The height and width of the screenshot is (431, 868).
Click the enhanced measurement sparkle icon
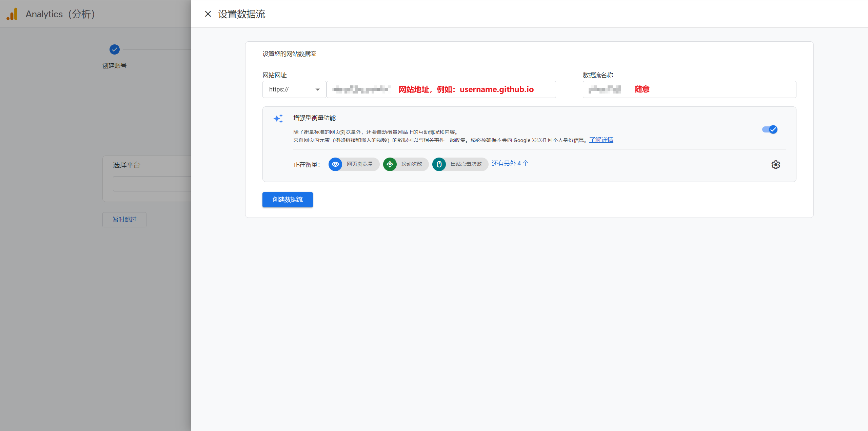coord(278,119)
